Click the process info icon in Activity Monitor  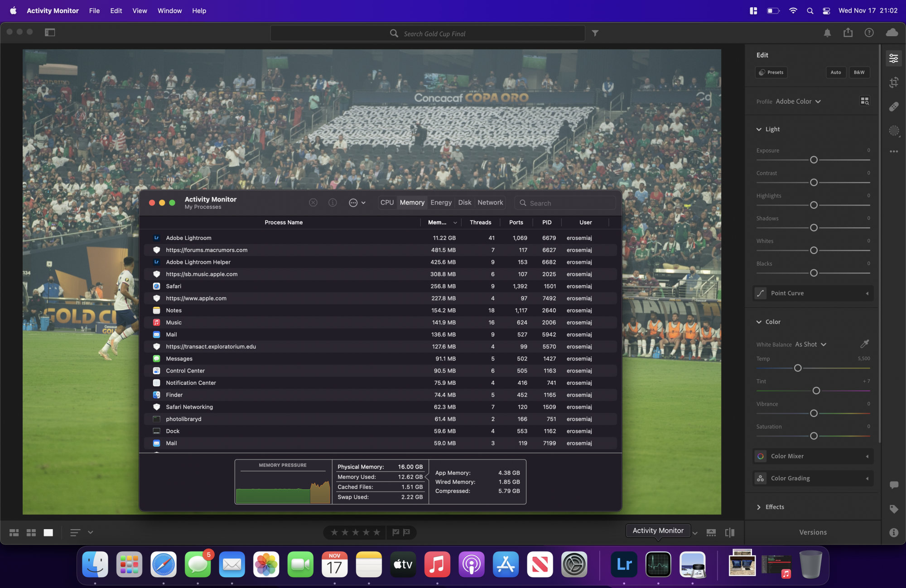point(333,203)
